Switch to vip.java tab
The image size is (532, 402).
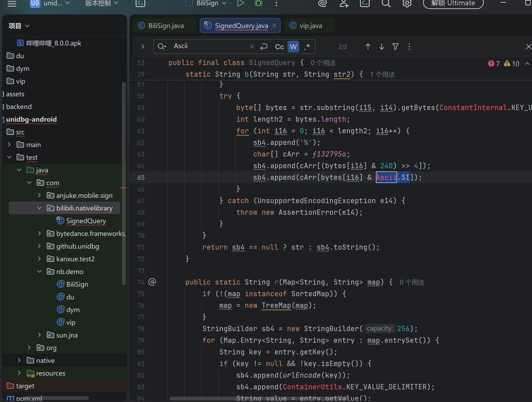point(309,26)
